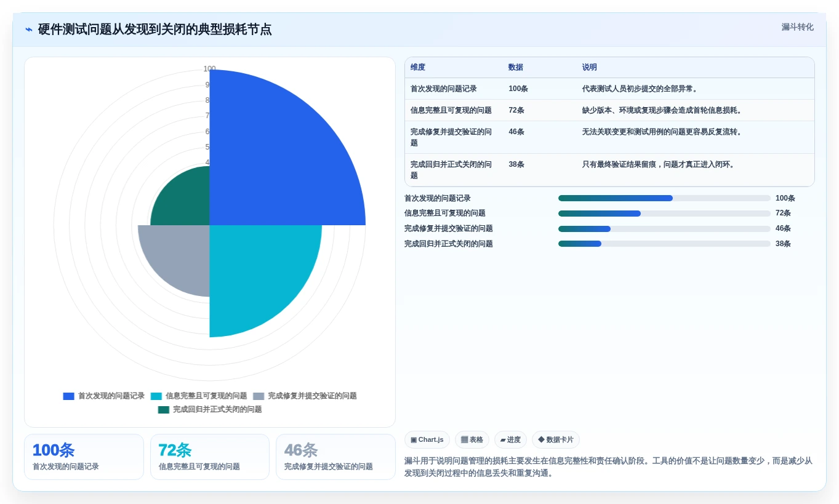Click the page title 硬件测试问题从发现到关闭的典型损耗节点
This screenshot has width=839, height=504.
(x=155, y=30)
